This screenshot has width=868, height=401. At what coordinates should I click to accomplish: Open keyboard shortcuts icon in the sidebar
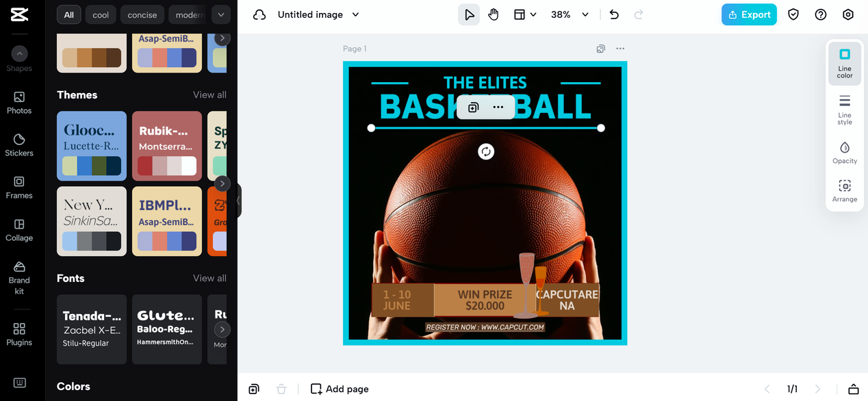pyautogui.click(x=19, y=383)
